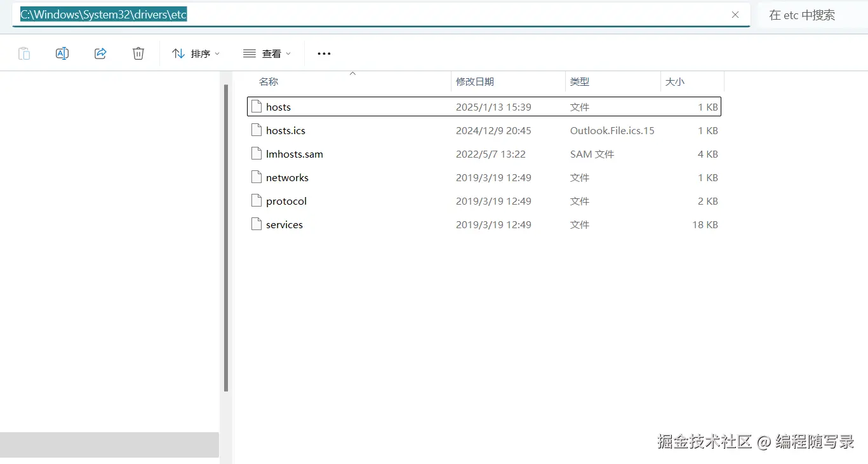Click the SAM 文件 type cell
868x464 pixels.
tap(592, 154)
